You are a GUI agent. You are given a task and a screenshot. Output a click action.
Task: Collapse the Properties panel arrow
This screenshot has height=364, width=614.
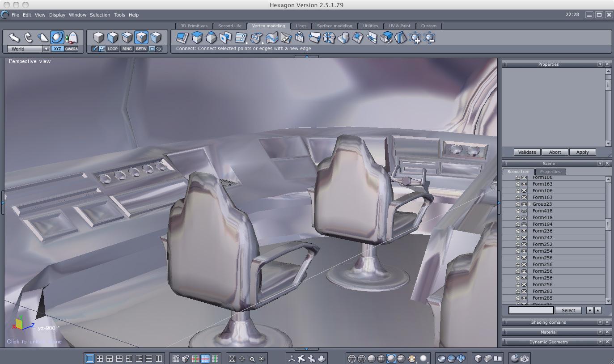point(600,64)
